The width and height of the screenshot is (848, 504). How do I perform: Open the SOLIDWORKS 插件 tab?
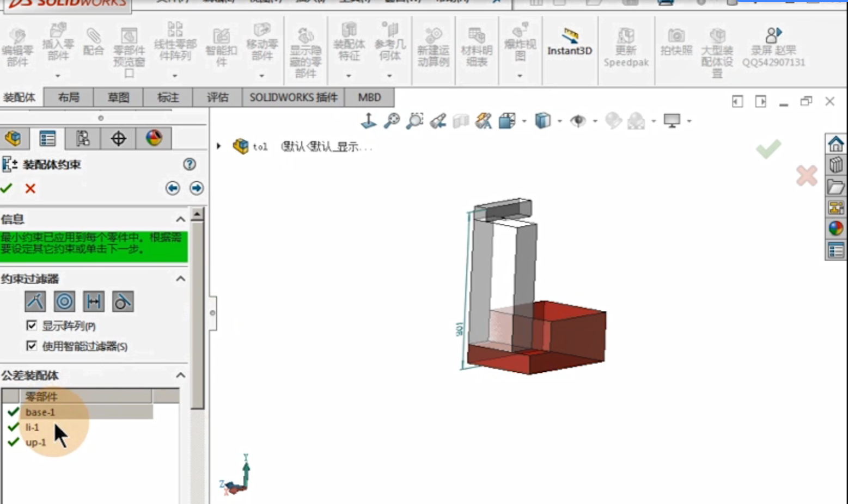(293, 97)
